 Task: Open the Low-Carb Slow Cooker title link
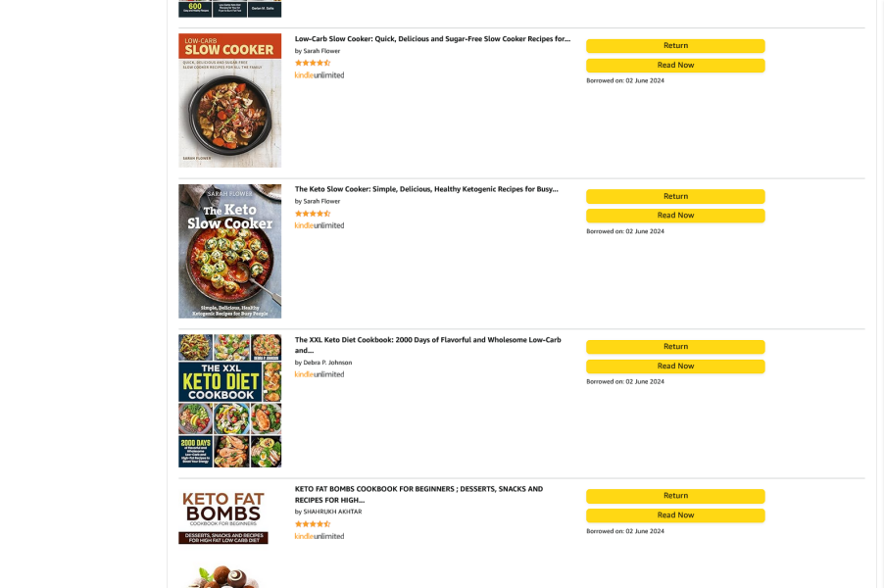click(432, 39)
